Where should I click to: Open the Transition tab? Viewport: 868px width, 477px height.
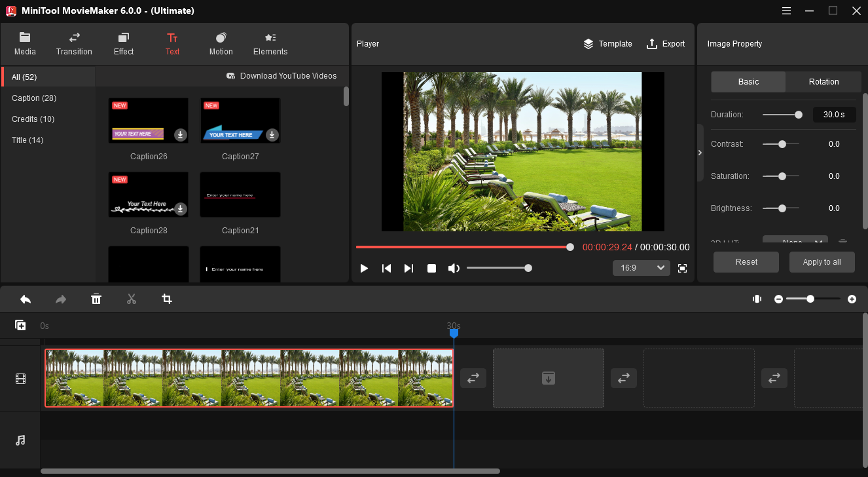coord(74,44)
